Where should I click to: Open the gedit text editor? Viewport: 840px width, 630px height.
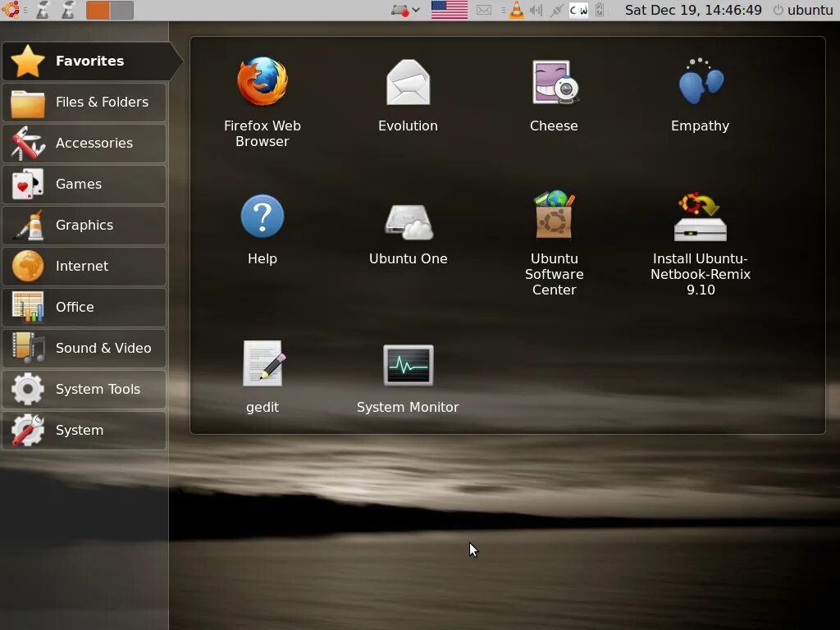[262, 377]
